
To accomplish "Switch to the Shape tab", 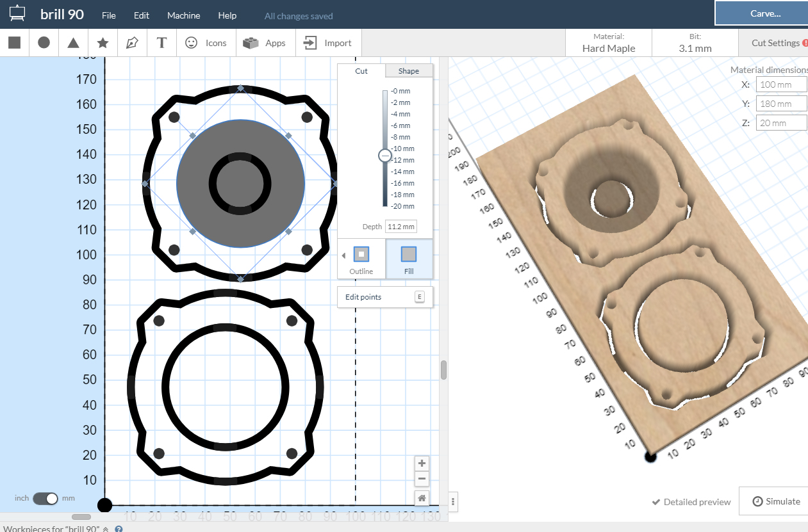I will pos(409,71).
